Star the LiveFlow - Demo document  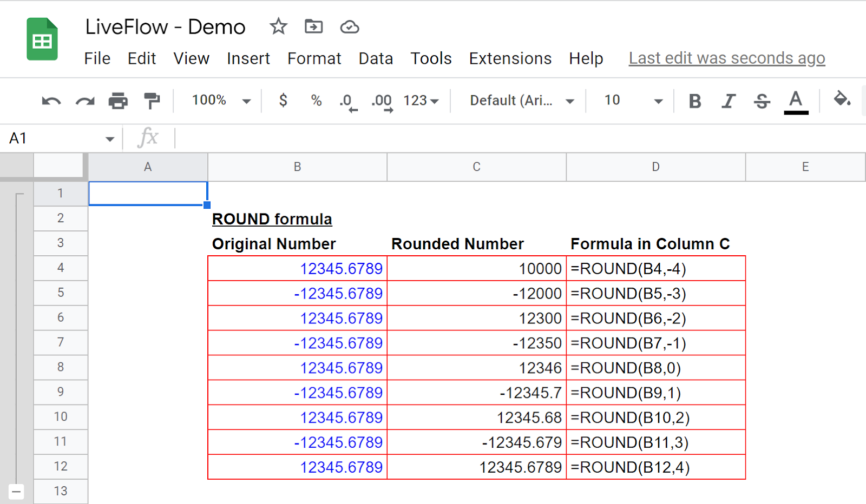(278, 26)
